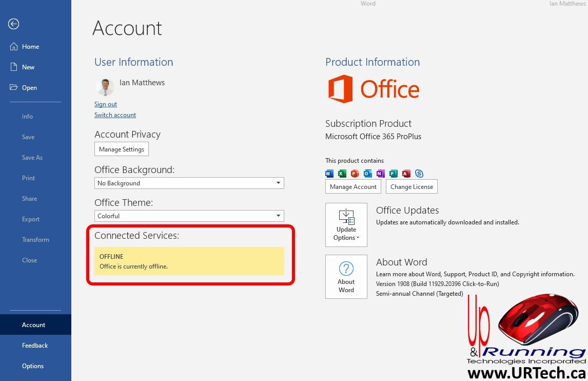Click Ian Matthews profile photo
588x381 pixels.
[x=105, y=87]
